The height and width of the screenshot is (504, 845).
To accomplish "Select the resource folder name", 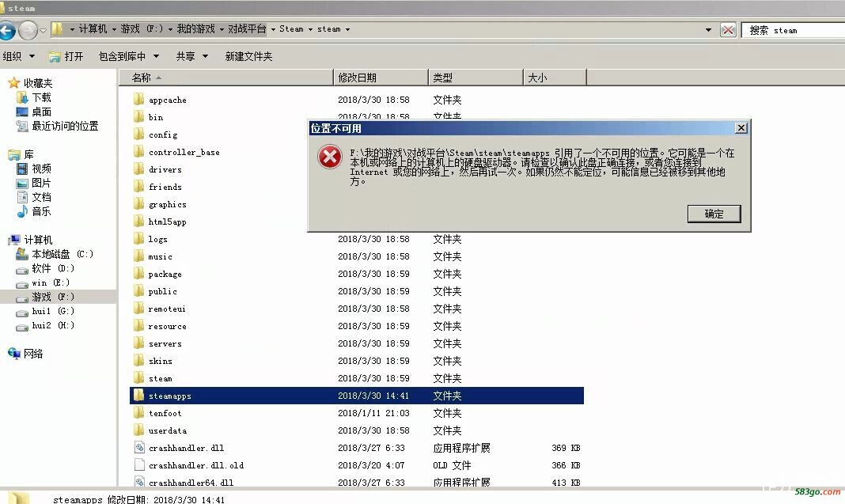I will tap(167, 326).
